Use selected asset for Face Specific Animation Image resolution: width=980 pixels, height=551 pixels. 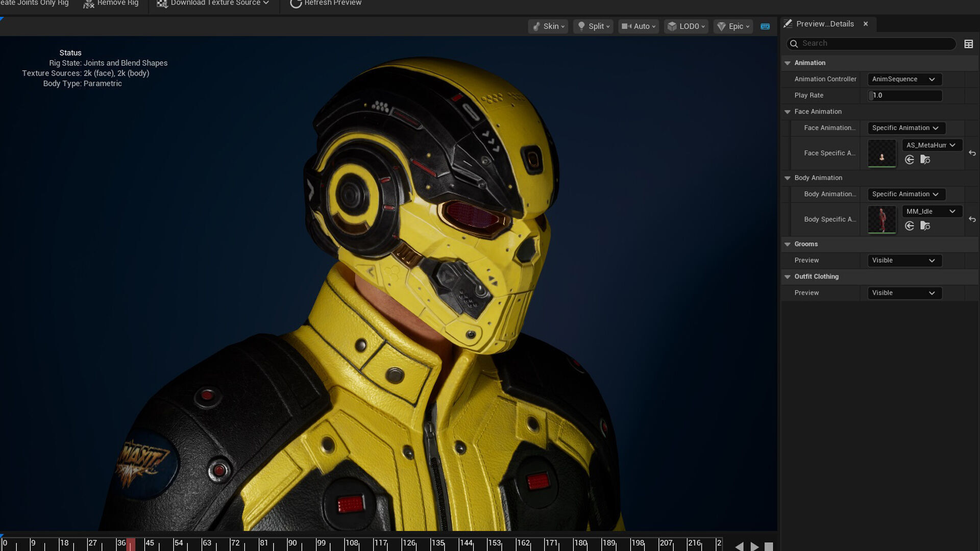click(x=910, y=160)
